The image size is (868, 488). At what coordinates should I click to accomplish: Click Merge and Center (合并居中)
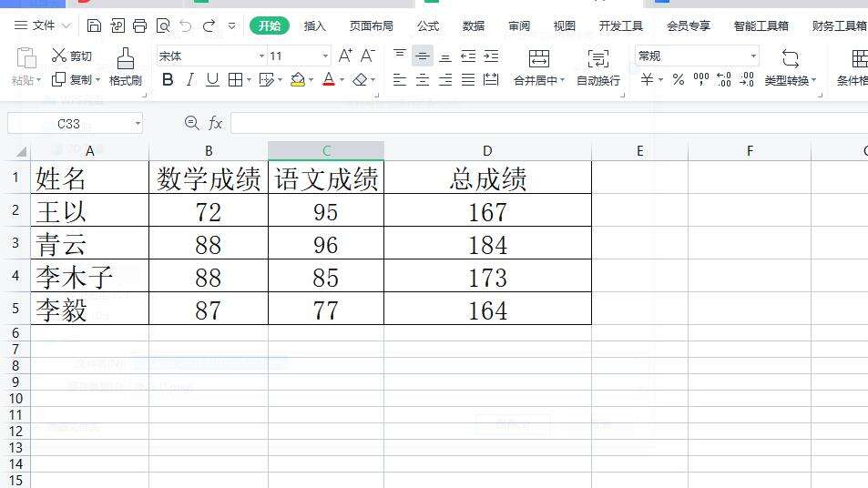coord(539,67)
